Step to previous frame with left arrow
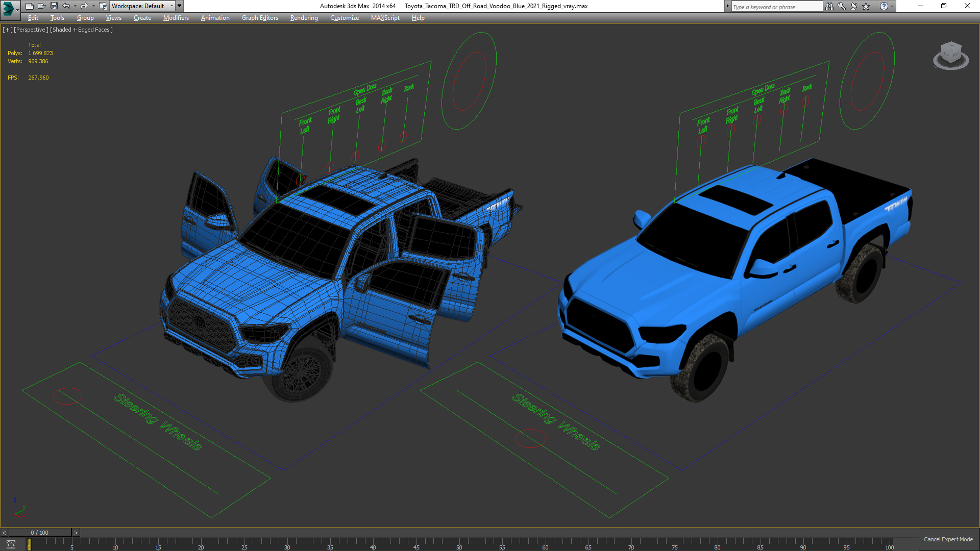This screenshot has width=980, height=551. (4, 533)
